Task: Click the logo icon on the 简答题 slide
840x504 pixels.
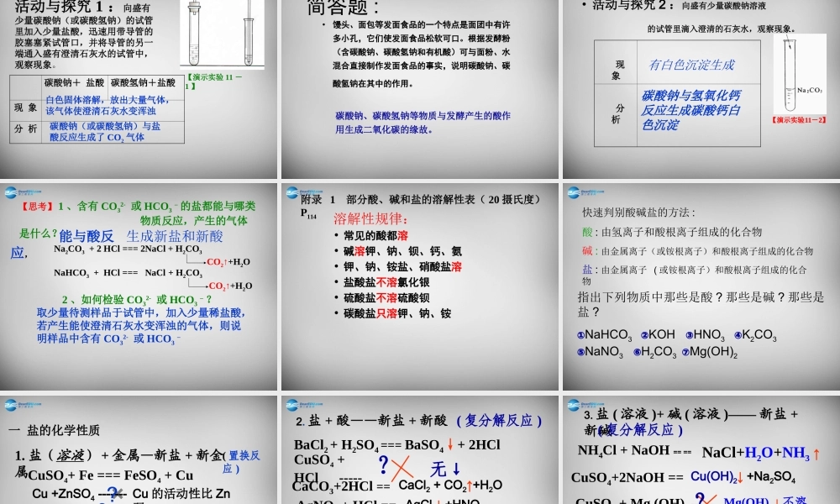Action: point(291,6)
